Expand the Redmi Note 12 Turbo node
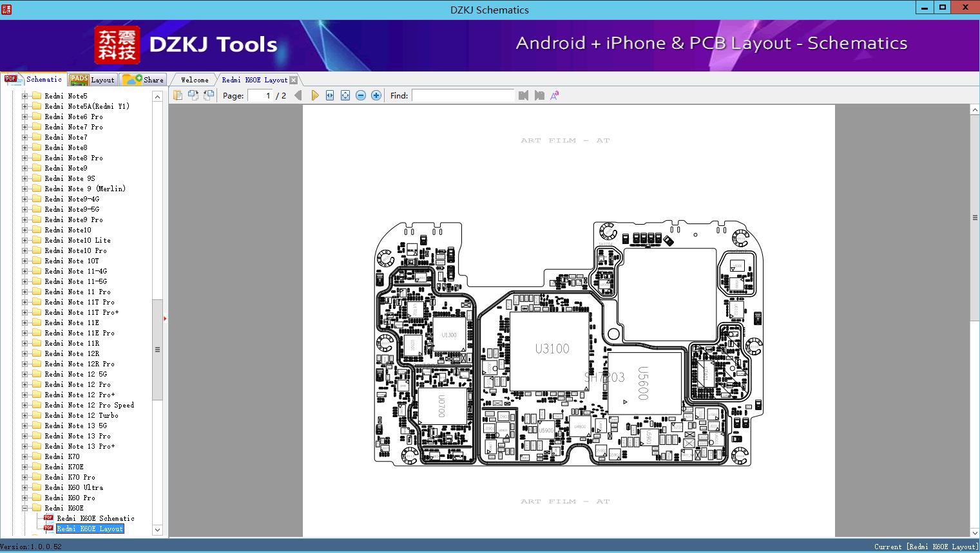 [x=24, y=415]
